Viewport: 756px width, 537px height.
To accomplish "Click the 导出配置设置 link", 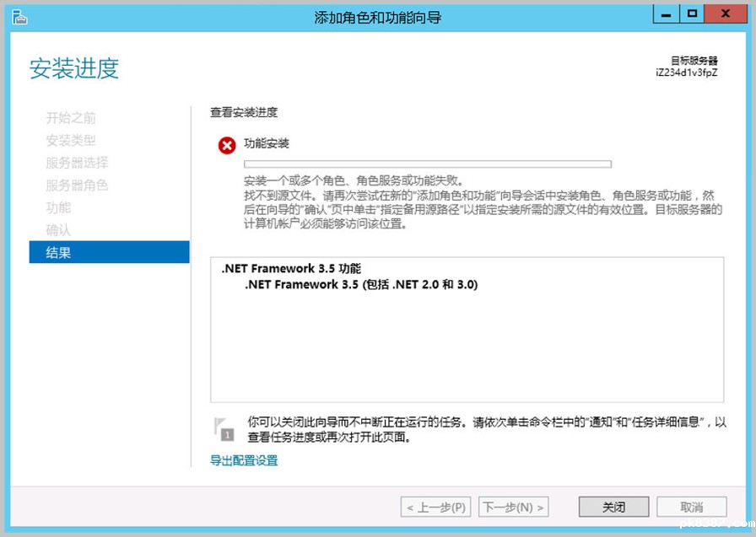I will [x=244, y=460].
